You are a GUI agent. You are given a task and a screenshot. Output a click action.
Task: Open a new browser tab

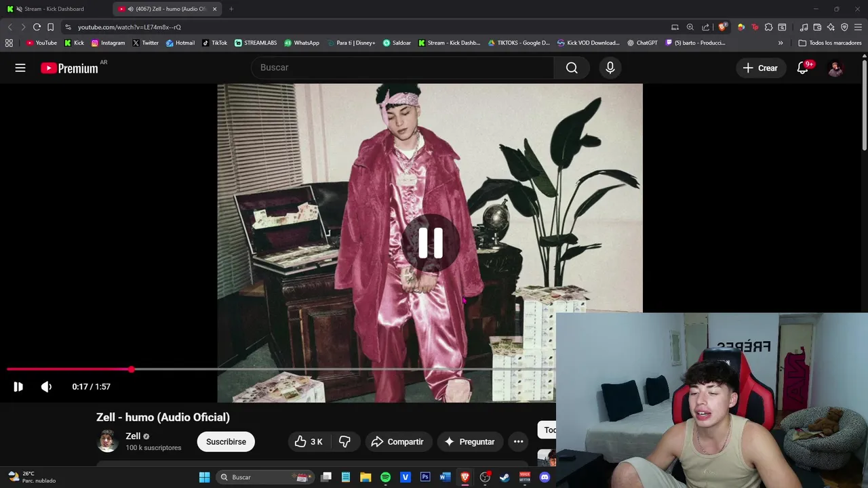231,9
